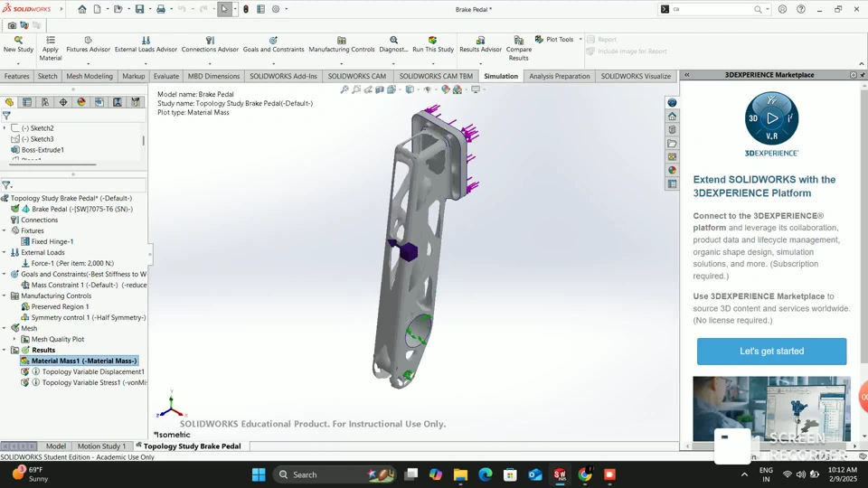Switch to Evaluate tab

[166, 76]
